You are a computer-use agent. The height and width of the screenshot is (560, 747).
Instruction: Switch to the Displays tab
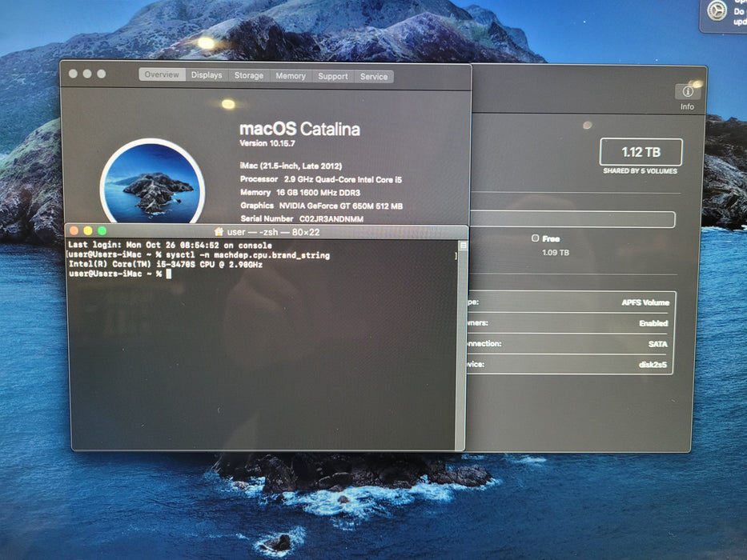click(x=207, y=74)
